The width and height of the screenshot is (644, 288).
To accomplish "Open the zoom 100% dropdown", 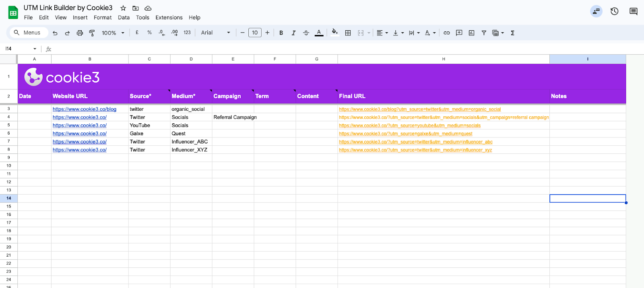I will pyautogui.click(x=113, y=33).
